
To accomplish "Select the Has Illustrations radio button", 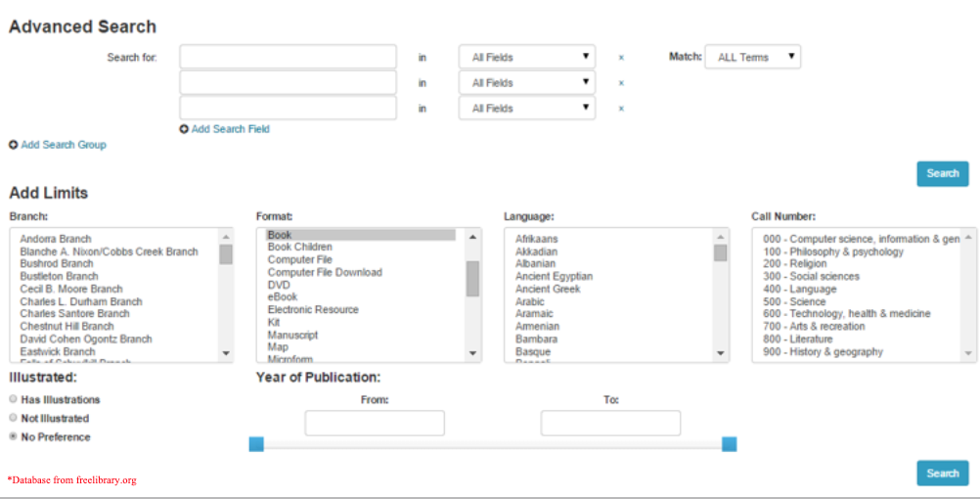I will [14, 399].
